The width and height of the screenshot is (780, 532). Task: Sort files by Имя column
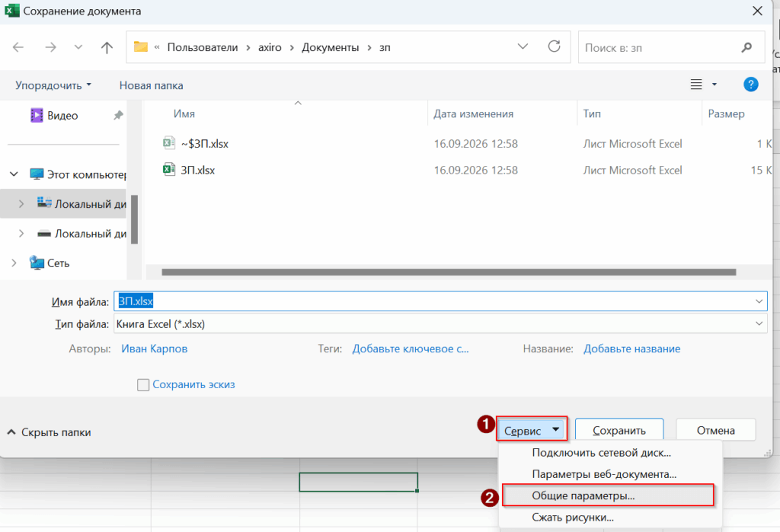pos(184,114)
